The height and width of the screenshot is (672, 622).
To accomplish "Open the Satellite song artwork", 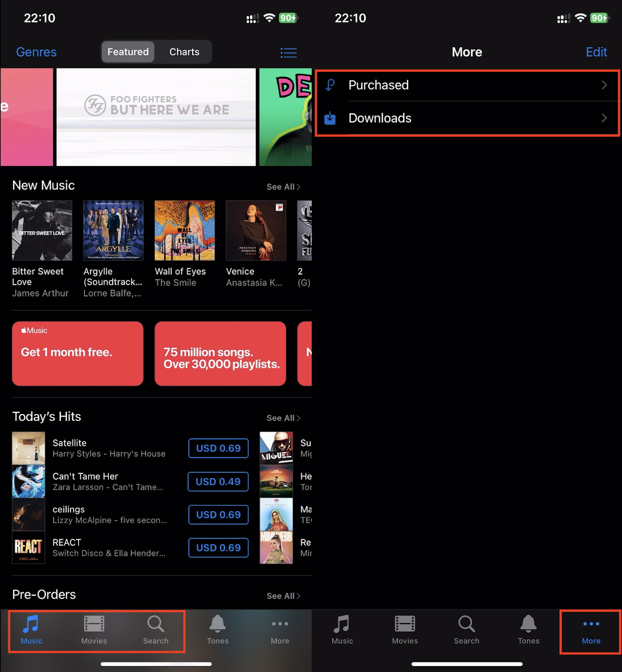I will tap(29, 448).
